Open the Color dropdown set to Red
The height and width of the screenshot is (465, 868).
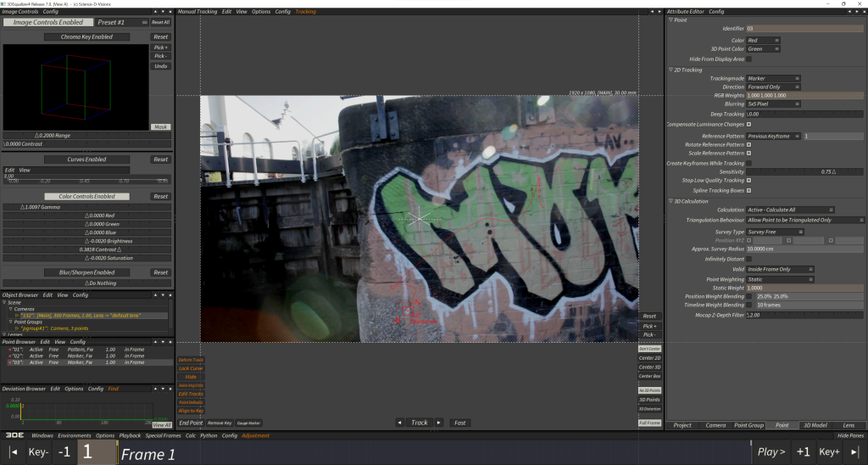(x=763, y=41)
